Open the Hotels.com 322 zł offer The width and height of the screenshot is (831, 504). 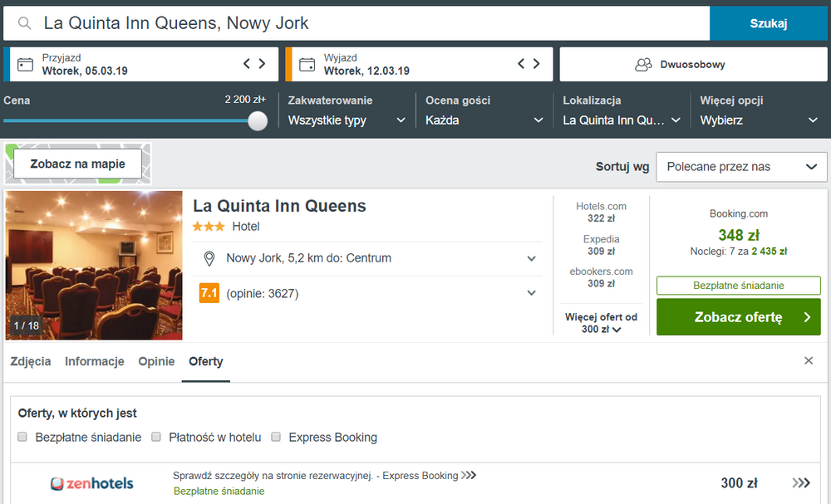(x=601, y=213)
